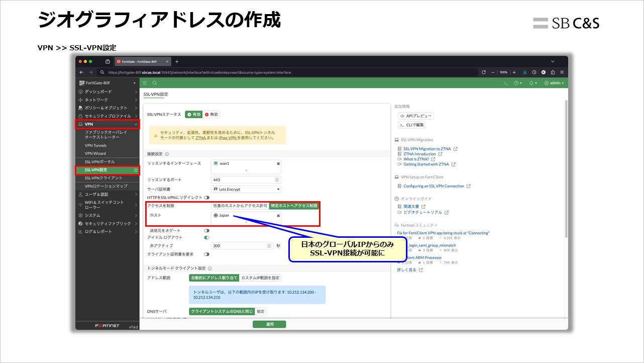The image size is (644, 363).
Task: Open the CLI console icon in header
Action: coord(506,83)
